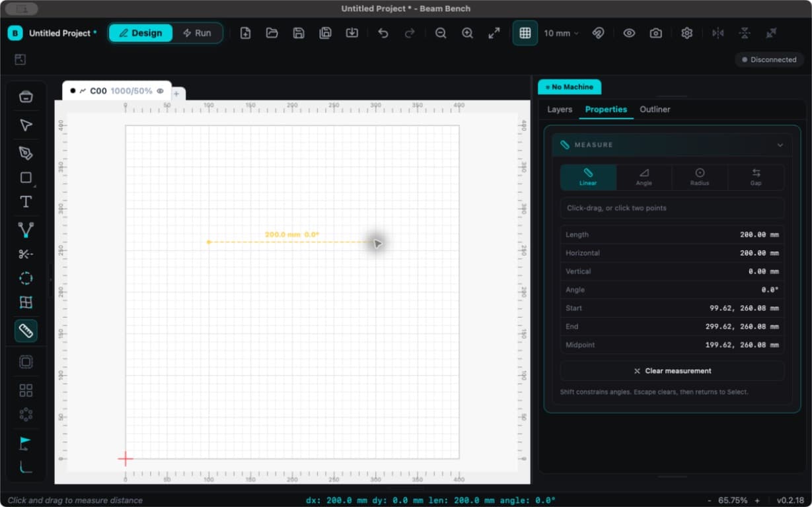Add a new layer tab
This screenshot has width=812, height=507.
(x=176, y=94)
